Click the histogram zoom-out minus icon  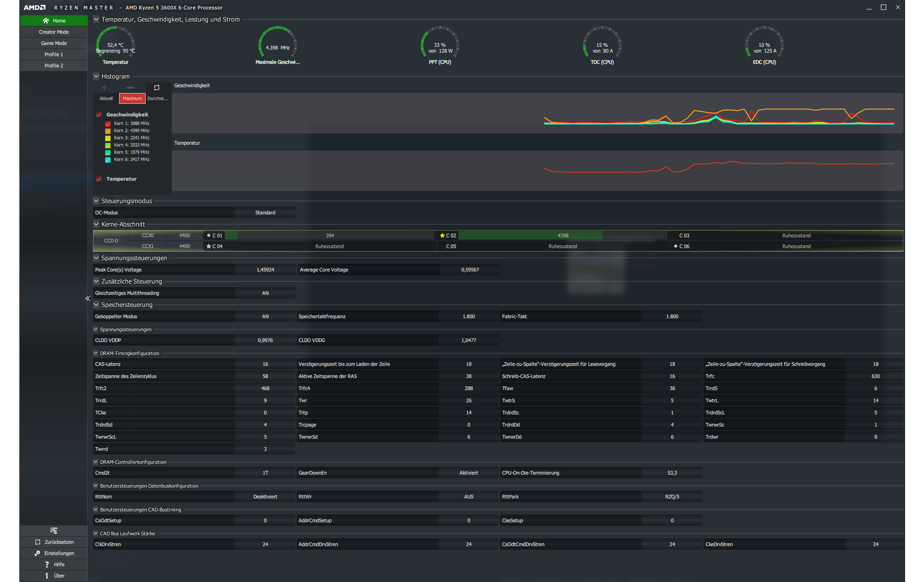point(130,88)
